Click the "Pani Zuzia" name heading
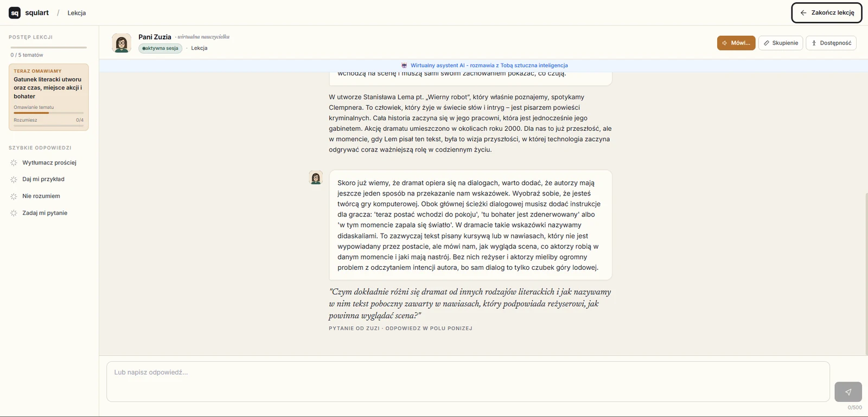 (x=155, y=37)
